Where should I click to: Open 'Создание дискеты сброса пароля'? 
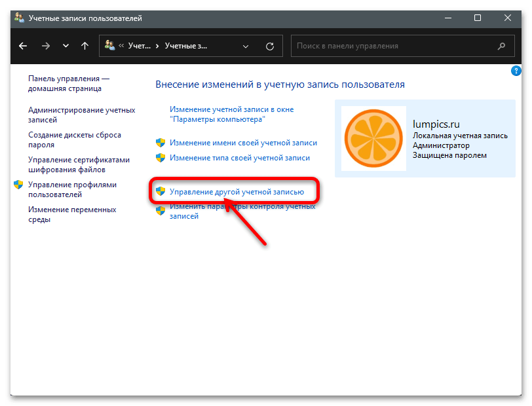click(74, 139)
